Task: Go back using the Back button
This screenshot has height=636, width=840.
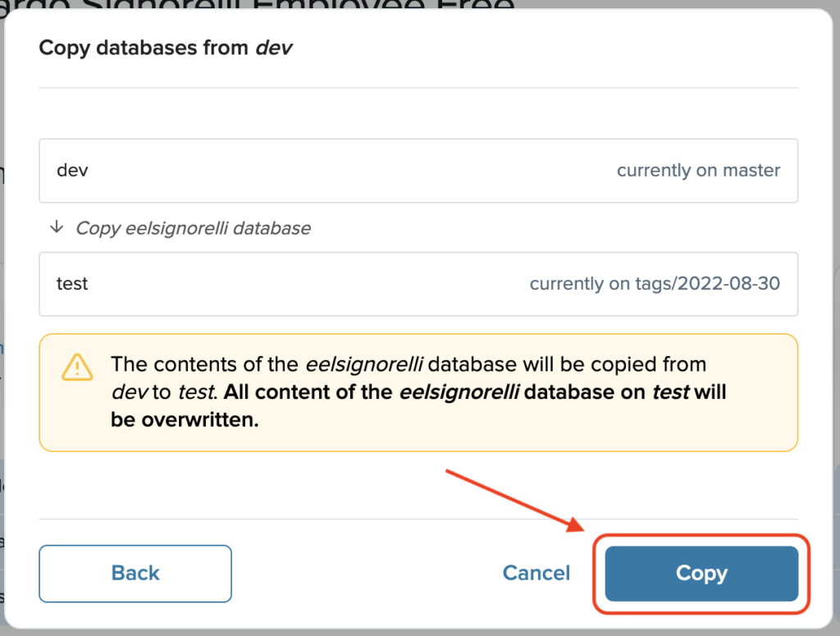Action: click(x=135, y=574)
